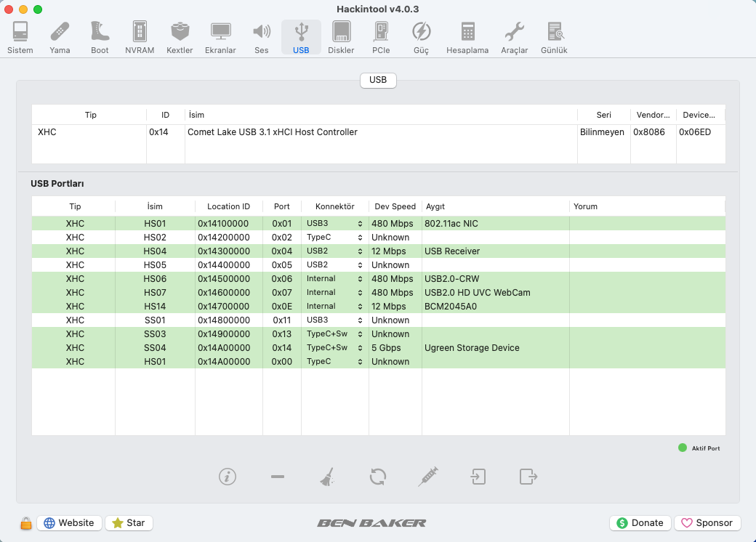The height and width of the screenshot is (542, 756).
Task: Open the Diskler toolbar section
Action: click(341, 38)
